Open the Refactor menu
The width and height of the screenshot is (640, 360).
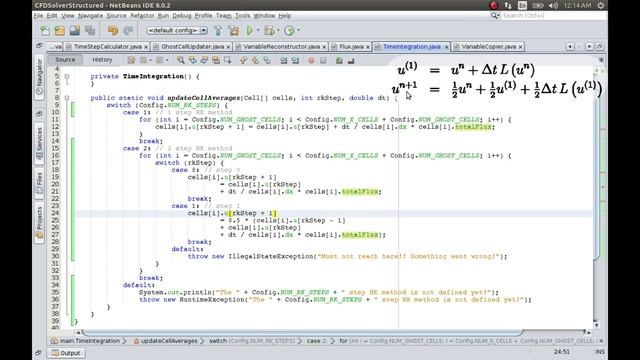(x=142, y=16)
